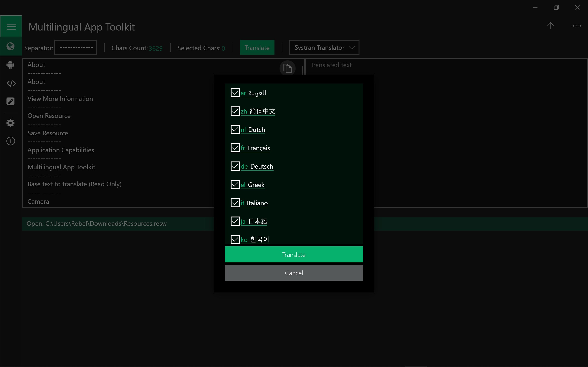588x367 pixels.
Task: Click the Separator input field
Action: click(x=76, y=47)
